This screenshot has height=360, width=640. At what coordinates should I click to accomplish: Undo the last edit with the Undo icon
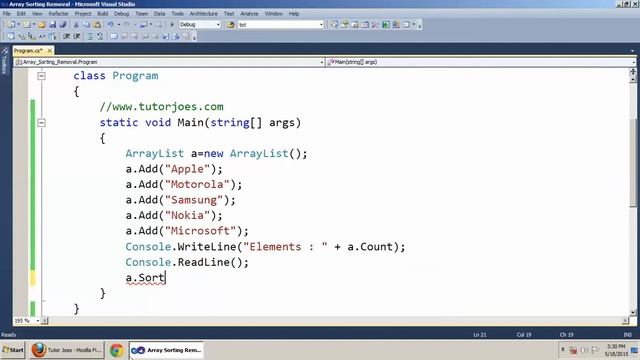pos(110,25)
